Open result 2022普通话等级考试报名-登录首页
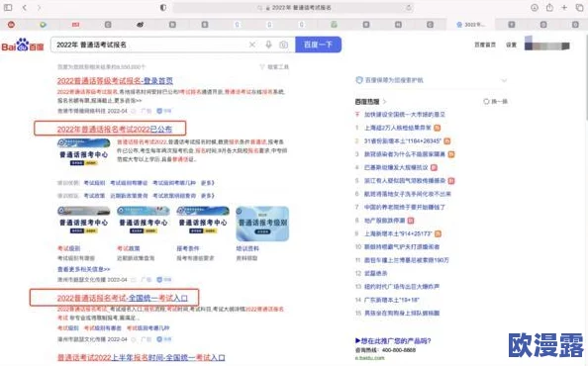 (115, 80)
